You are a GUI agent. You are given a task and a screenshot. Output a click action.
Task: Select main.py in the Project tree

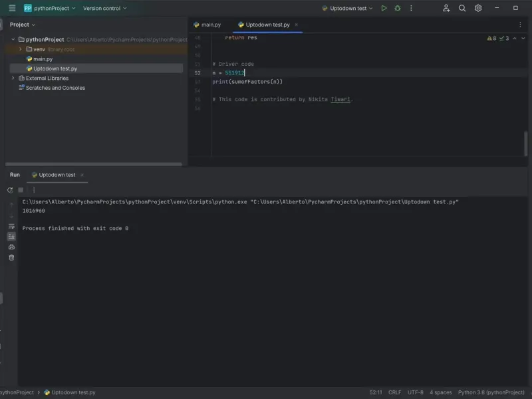tap(43, 59)
